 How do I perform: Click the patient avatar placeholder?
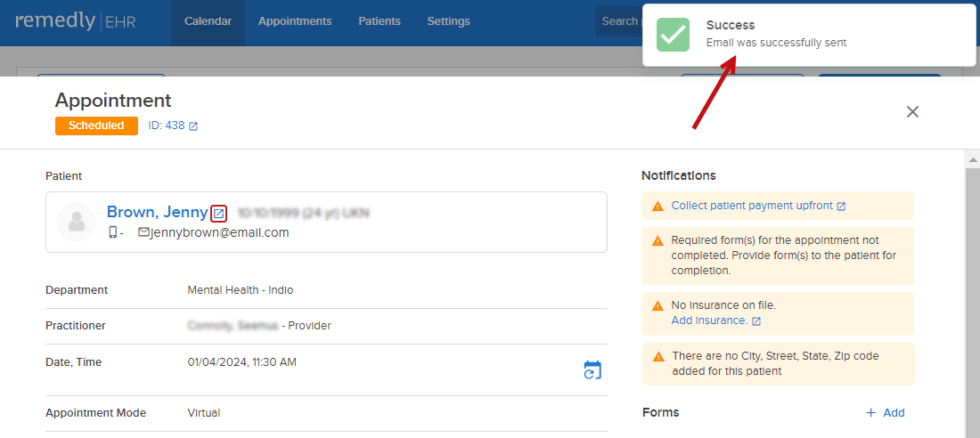point(76,222)
